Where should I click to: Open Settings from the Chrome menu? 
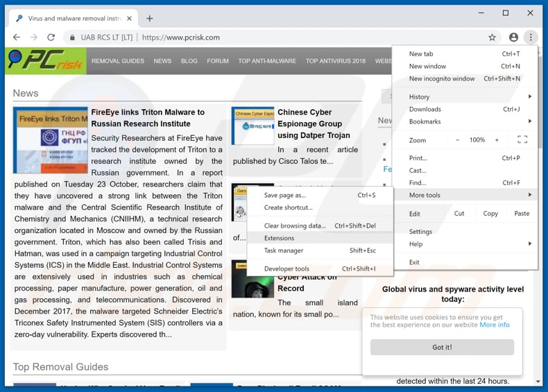[x=465, y=232]
